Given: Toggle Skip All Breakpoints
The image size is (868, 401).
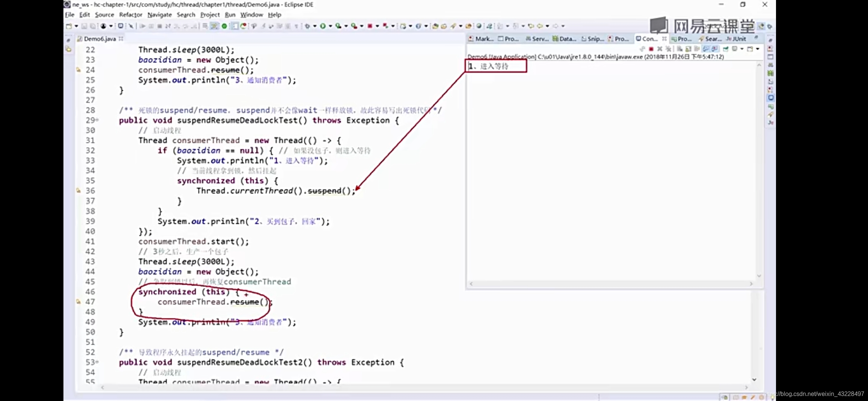Looking at the screenshot, I should (x=131, y=26).
